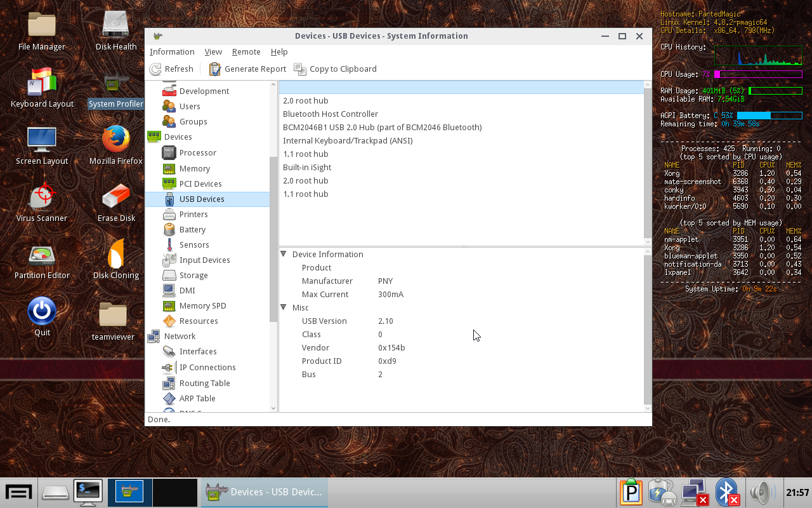Select Battery in the sidebar tree
812x508 pixels.
pos(192,229)
